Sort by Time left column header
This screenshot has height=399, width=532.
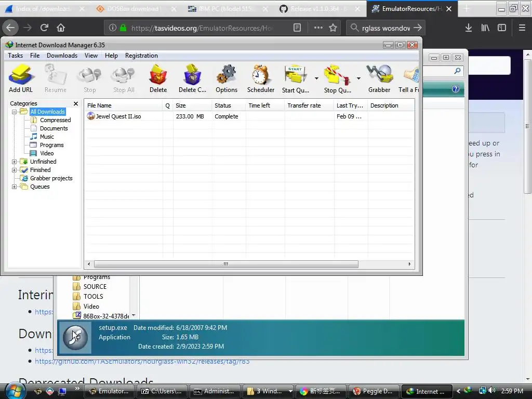tap(265, 105)
